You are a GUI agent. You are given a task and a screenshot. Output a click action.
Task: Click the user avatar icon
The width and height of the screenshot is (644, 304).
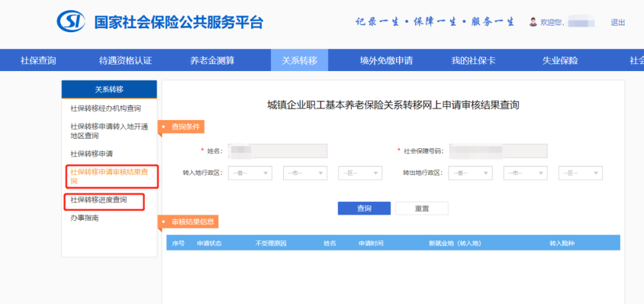(533, 22)
